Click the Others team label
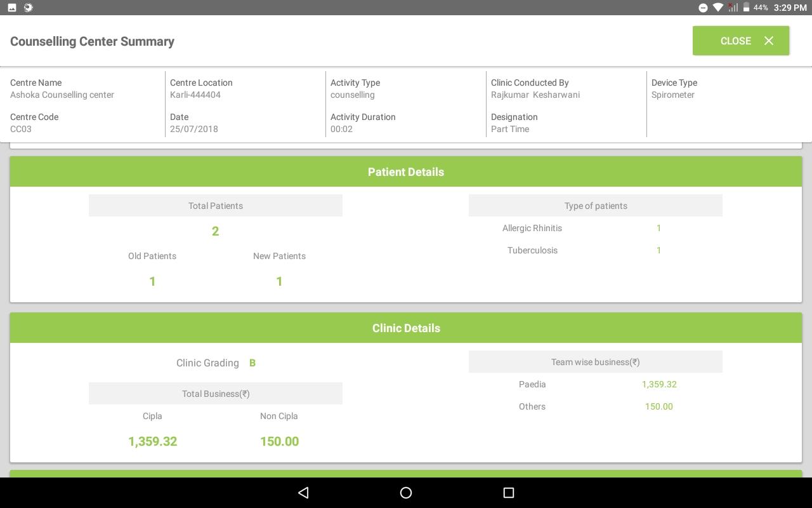 point(532,406)
